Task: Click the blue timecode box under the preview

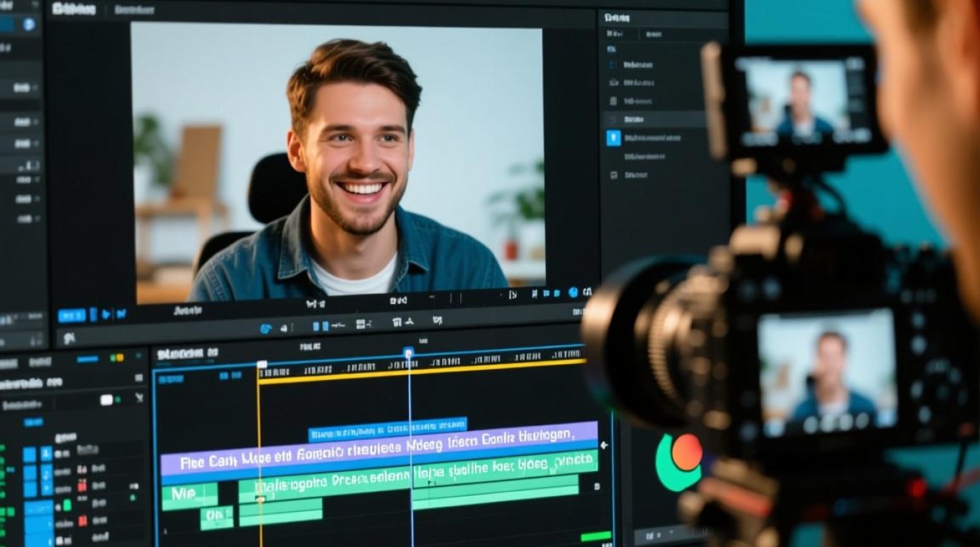Action: click(71, 315)
